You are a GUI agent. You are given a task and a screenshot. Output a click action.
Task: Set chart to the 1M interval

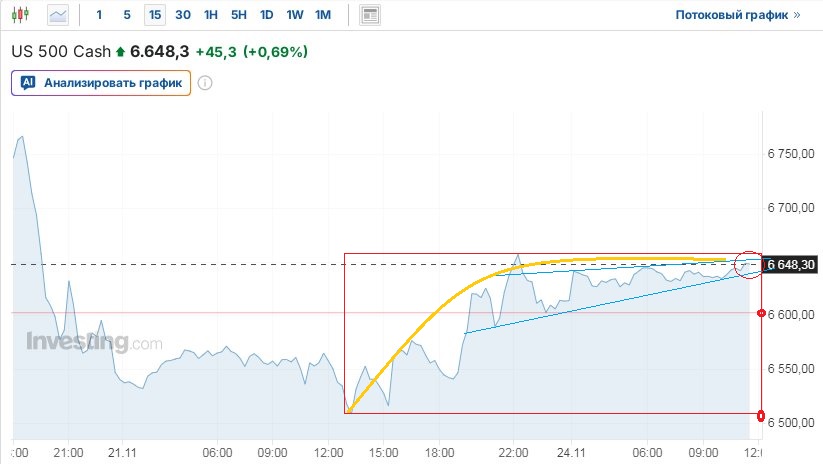point(323,15)
